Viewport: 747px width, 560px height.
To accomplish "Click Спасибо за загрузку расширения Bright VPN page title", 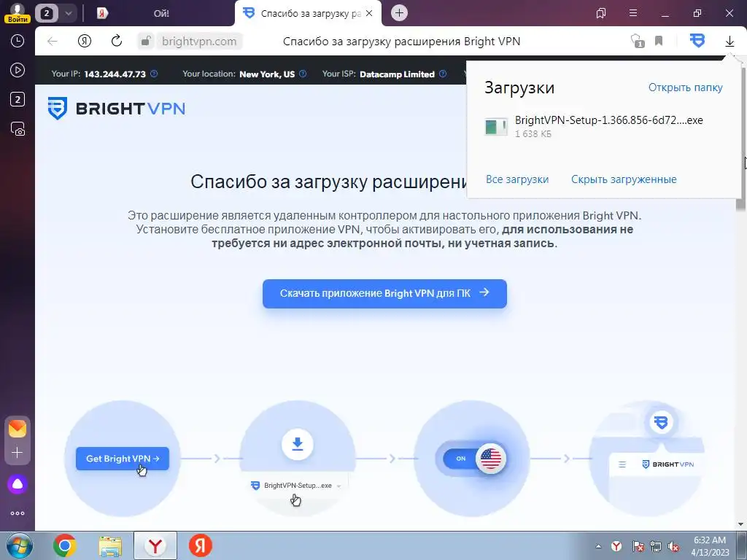I will point(401,42).
